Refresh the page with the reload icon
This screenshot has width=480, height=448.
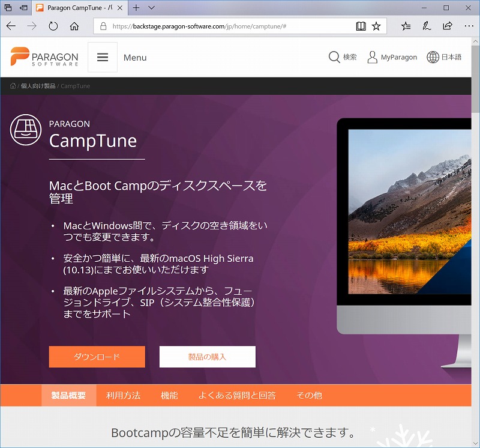[x=53, y=26]
